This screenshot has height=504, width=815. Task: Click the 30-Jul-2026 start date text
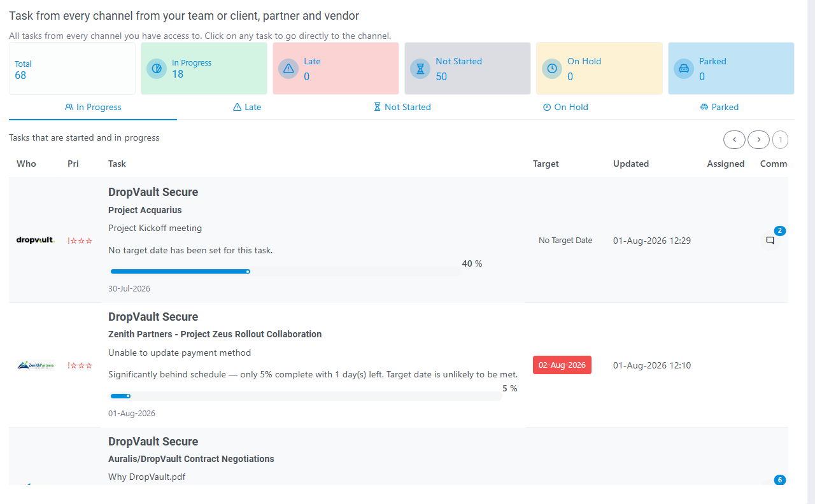(x=129, y=288)
